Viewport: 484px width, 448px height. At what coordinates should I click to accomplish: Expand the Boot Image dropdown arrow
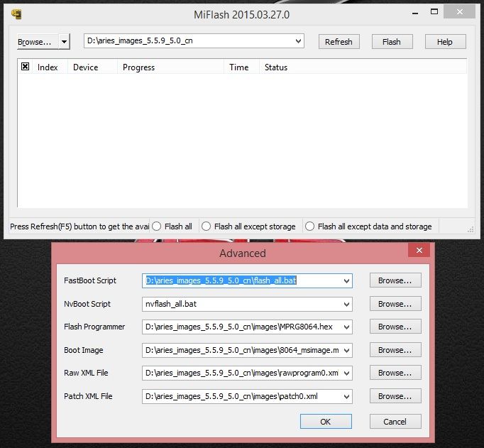346,351
